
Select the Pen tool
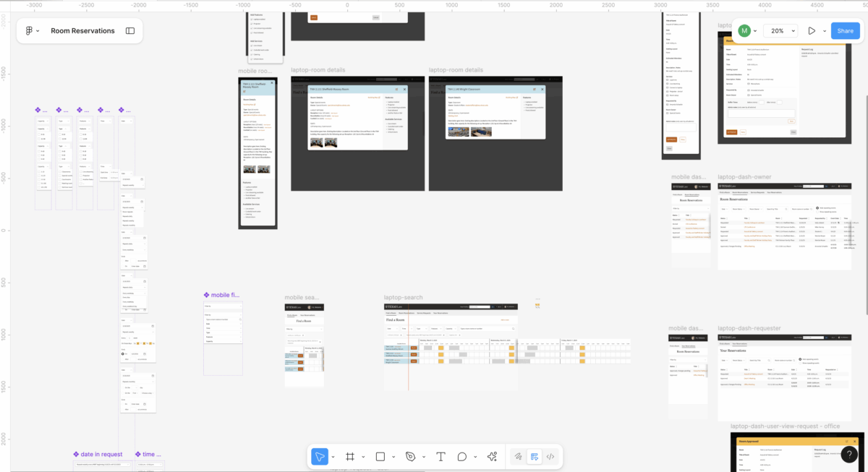tap(409, 456)
